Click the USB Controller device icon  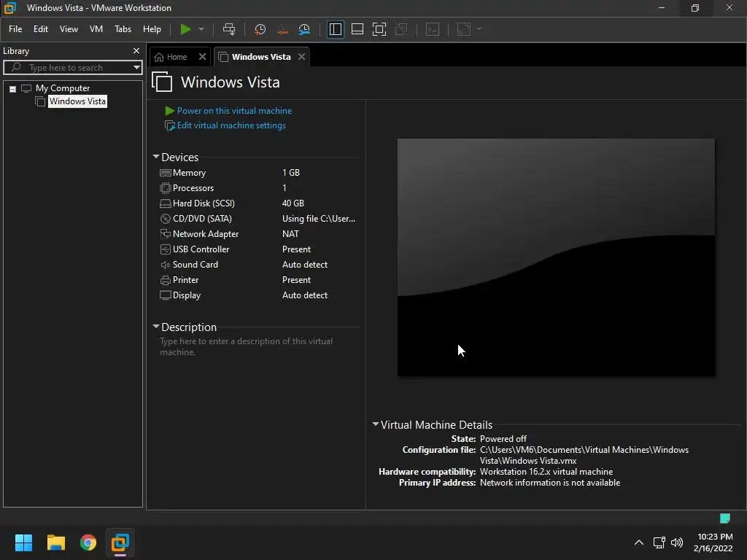pos(166,249)
